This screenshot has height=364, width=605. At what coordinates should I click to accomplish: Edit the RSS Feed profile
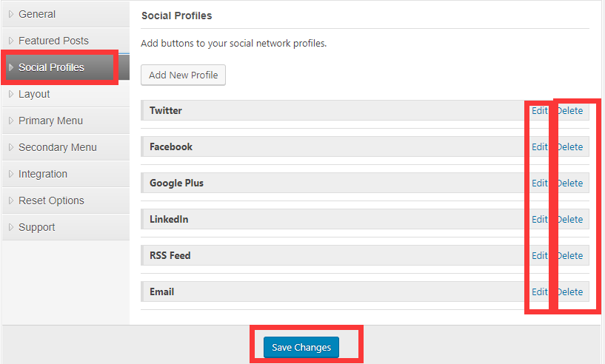pyautogui.click(x=539, y=256)
